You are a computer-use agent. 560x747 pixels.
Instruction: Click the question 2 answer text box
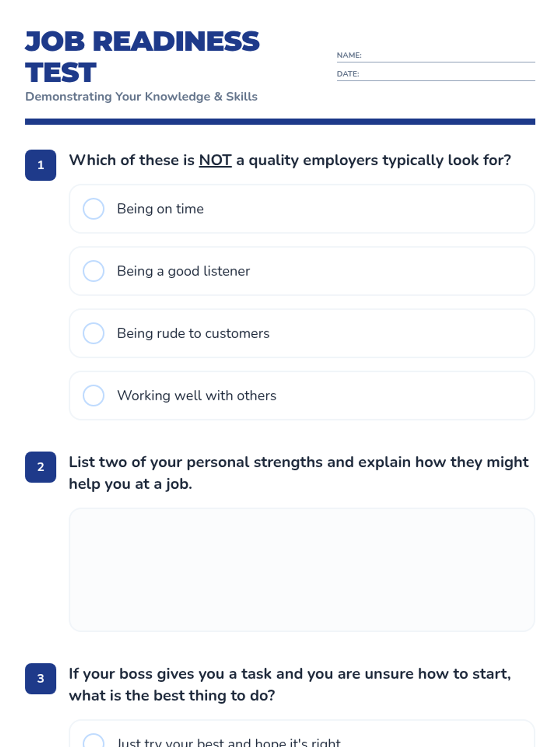click(x=301, y=570)
